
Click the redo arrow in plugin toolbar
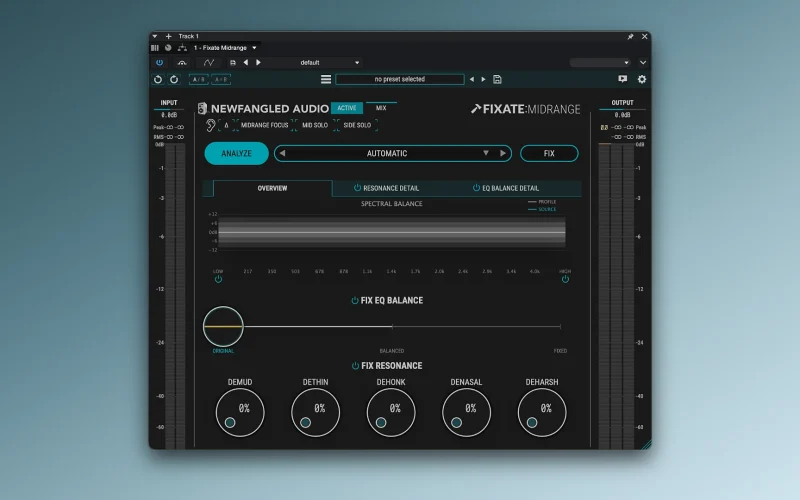[174, 79]
